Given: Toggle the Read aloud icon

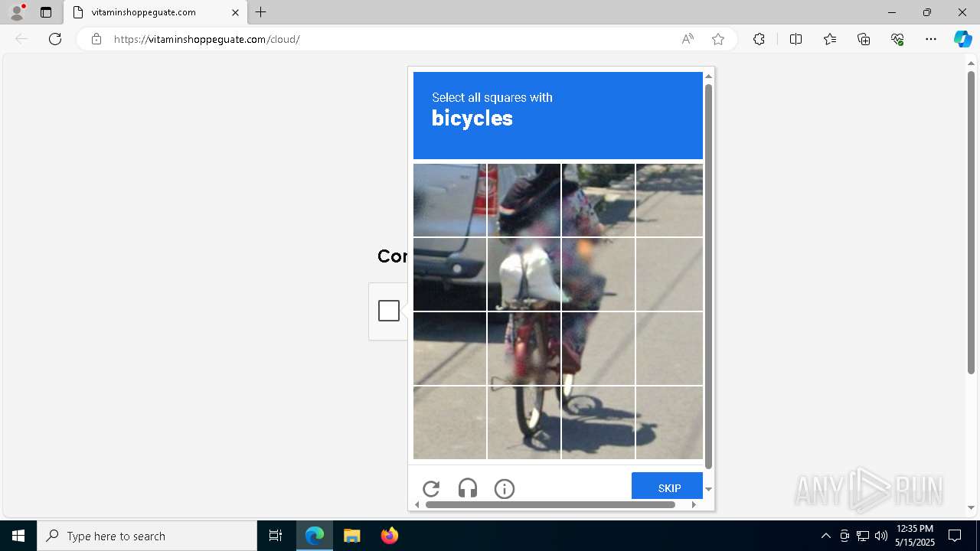Looking at the screenshot, I should tap(688, 39).
